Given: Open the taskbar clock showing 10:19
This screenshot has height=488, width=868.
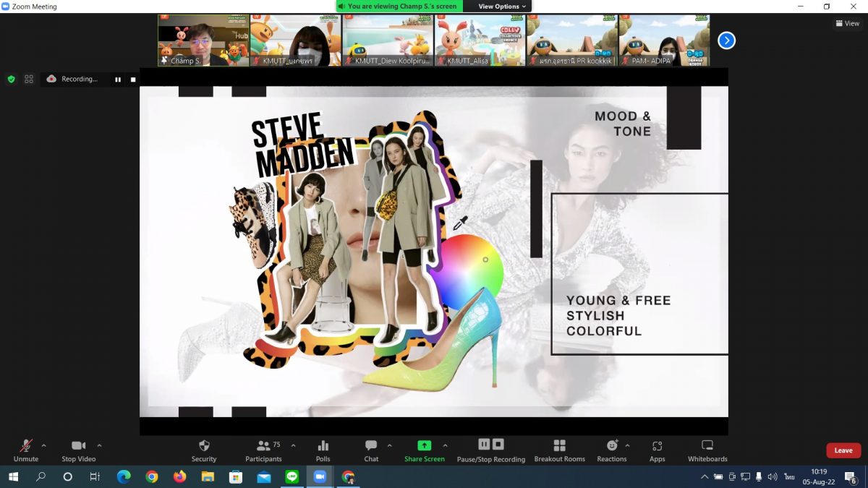Looking at the screenshot, I should point(819,476).
